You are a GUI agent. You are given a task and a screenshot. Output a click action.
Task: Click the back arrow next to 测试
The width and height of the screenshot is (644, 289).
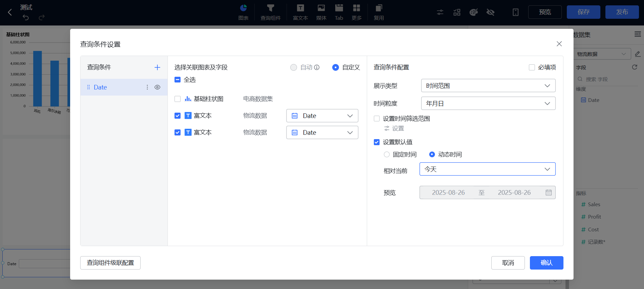(x=10, y=12)
